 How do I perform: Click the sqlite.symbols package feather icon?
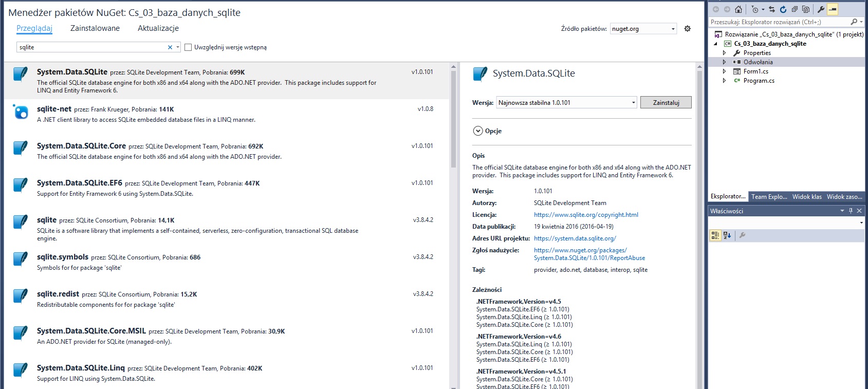(x=20, y=259)
